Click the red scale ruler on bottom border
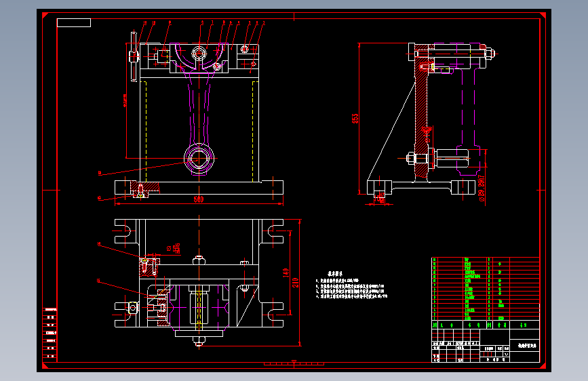 (294, 364)
